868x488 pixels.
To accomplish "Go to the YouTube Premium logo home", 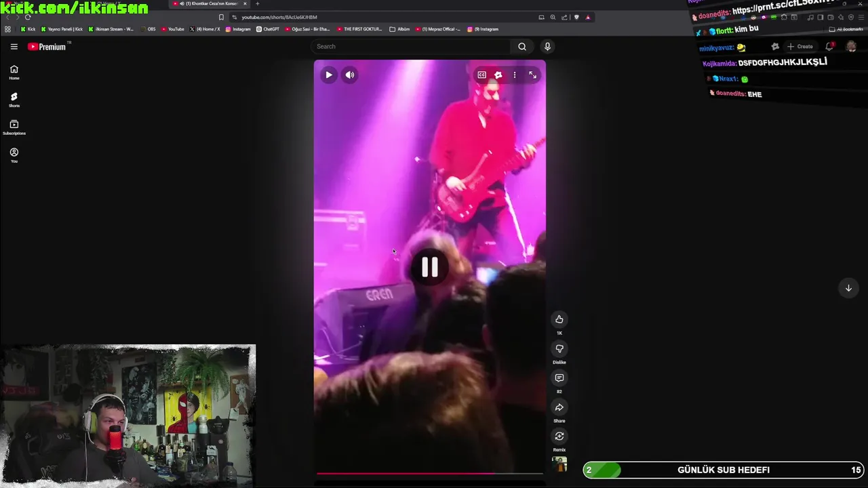I will 47,46.
